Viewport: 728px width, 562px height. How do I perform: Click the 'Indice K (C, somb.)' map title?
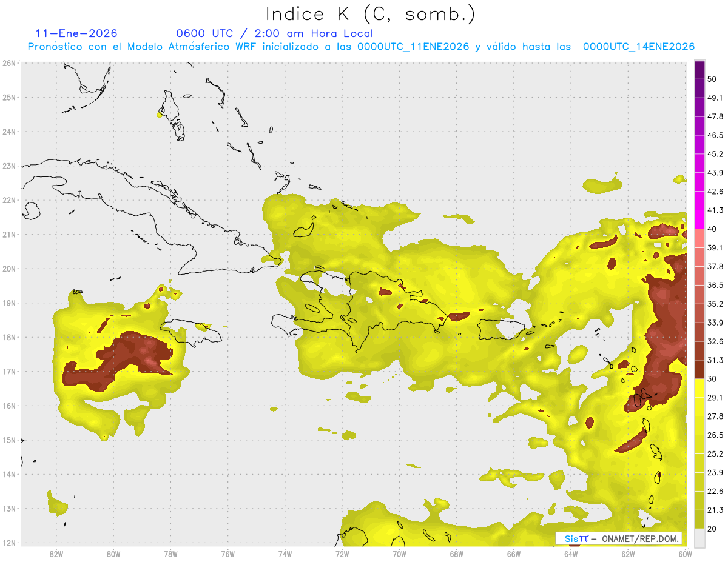[x=371, y=13]
